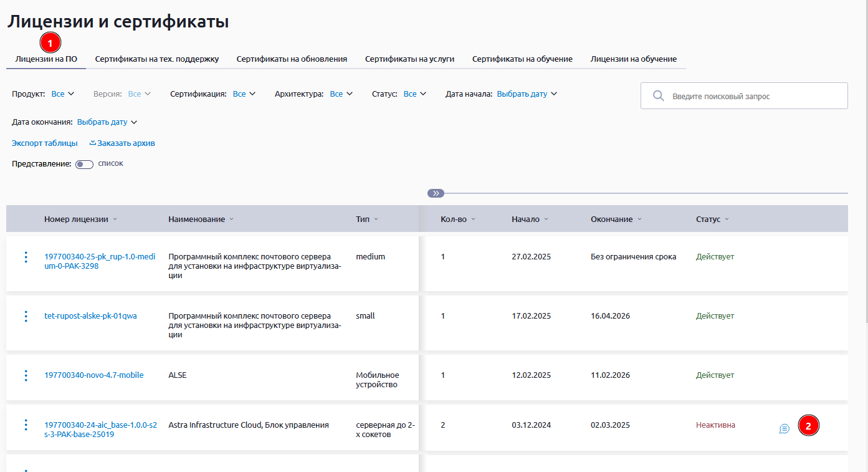Open kebab menu for 197700340-novo-4.7-mobile row
Viewport: 868px width, 472px height.
(26, 375)
